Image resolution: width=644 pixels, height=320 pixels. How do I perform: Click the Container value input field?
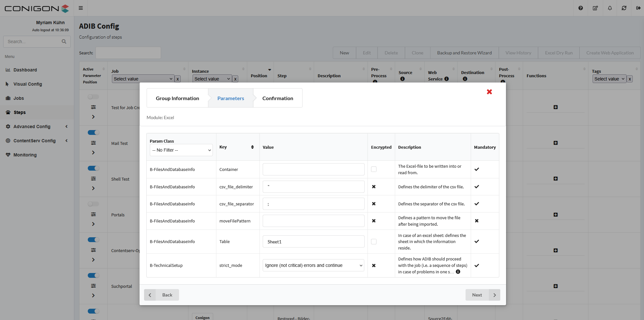tap(313, 169)
